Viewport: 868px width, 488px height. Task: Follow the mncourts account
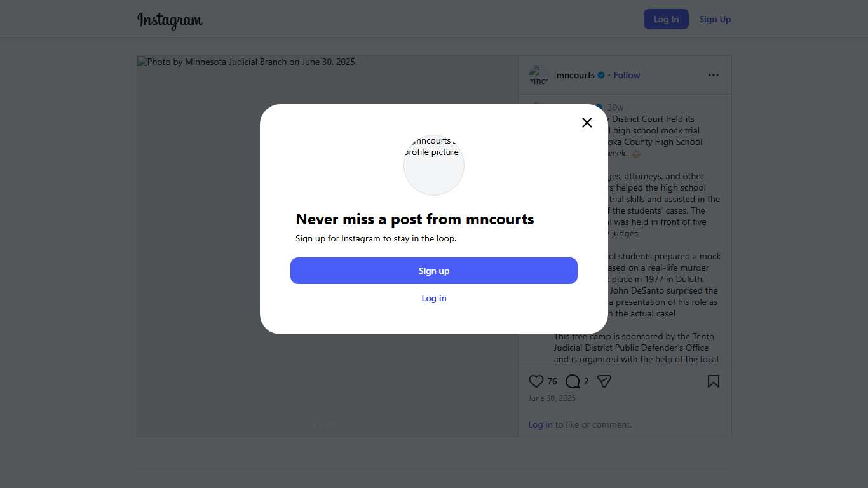coord(627,75)
